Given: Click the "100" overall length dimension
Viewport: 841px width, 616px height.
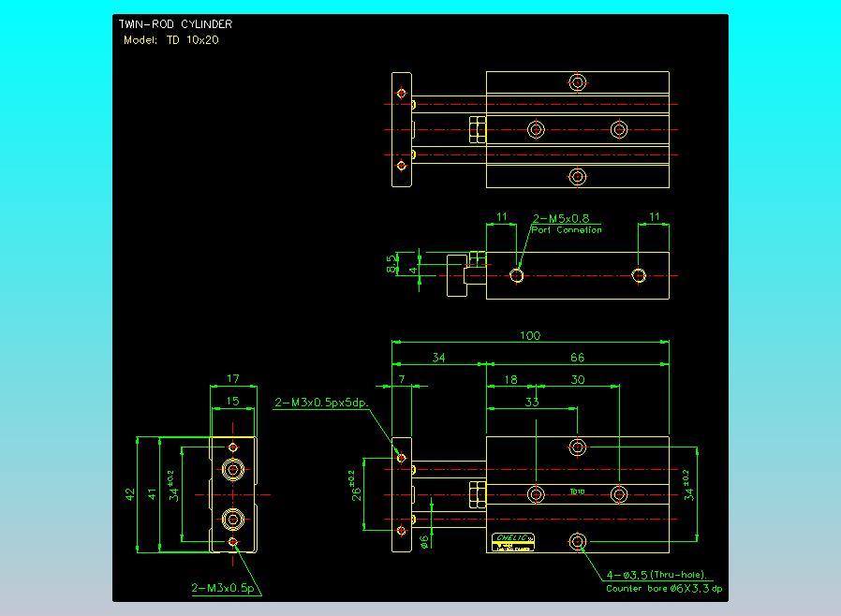Looking at the screenshot, I should [x=530, y=335].
